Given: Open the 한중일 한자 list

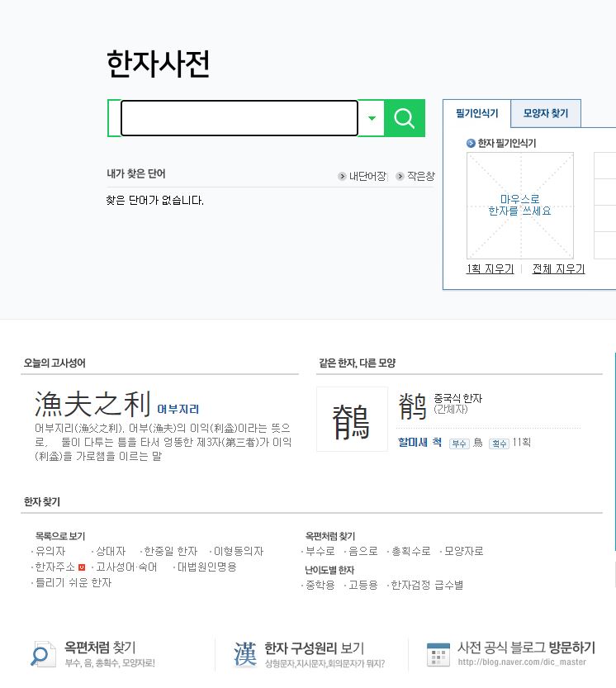Looking at the screenshot, I should pyautogui.click(x=170, y=551).
